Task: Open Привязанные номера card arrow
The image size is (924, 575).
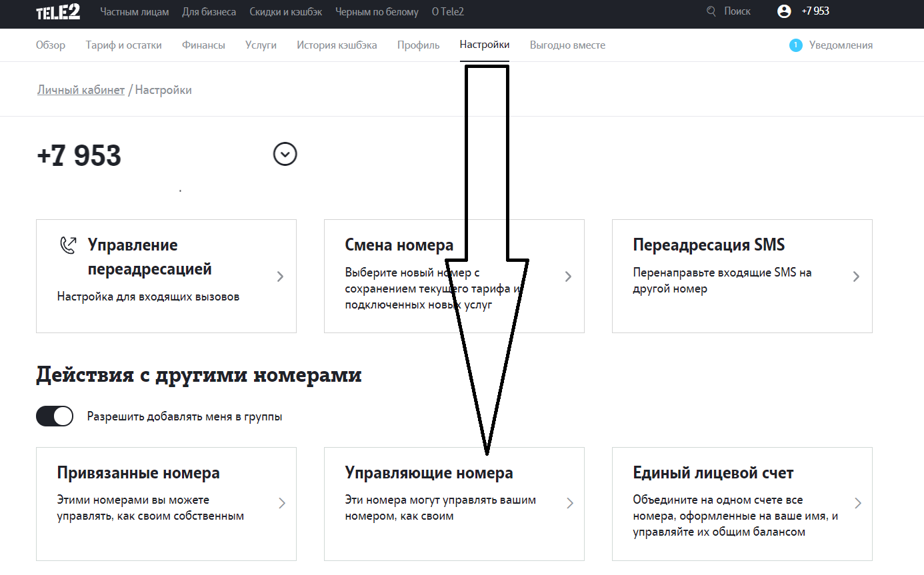Action: (282, 503)
